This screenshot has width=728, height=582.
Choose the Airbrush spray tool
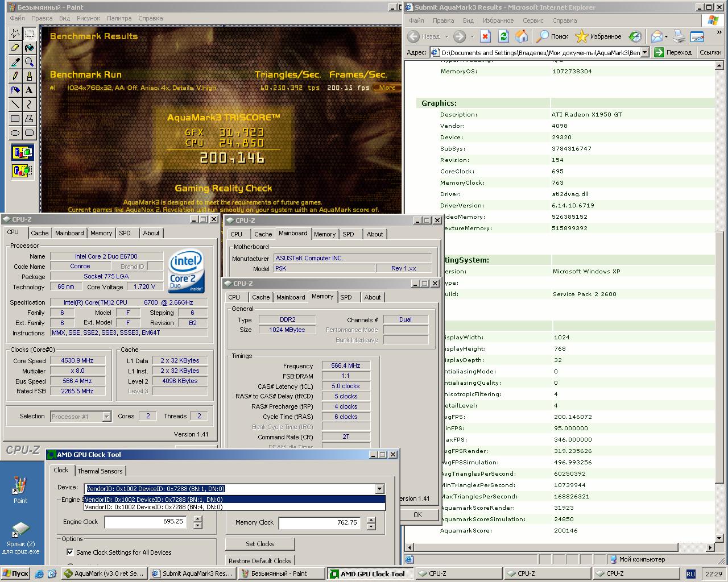pos(15,90)
